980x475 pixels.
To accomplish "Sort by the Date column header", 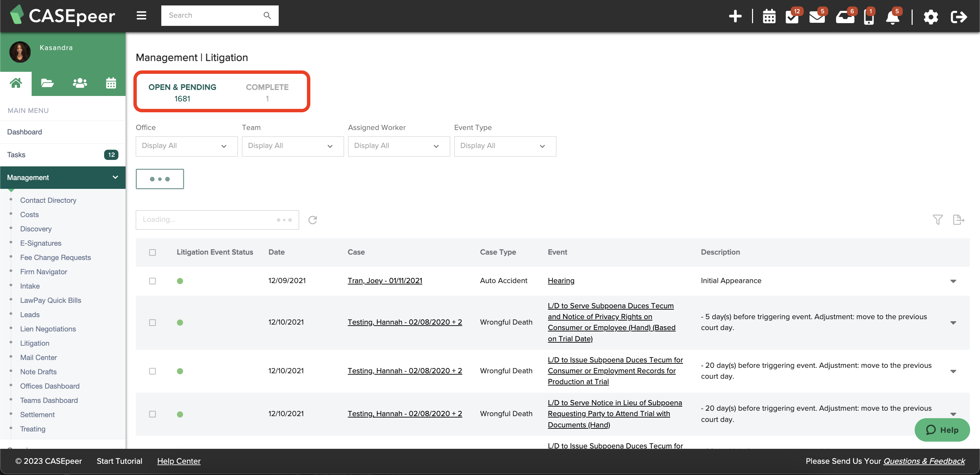I will coord(276,252).
